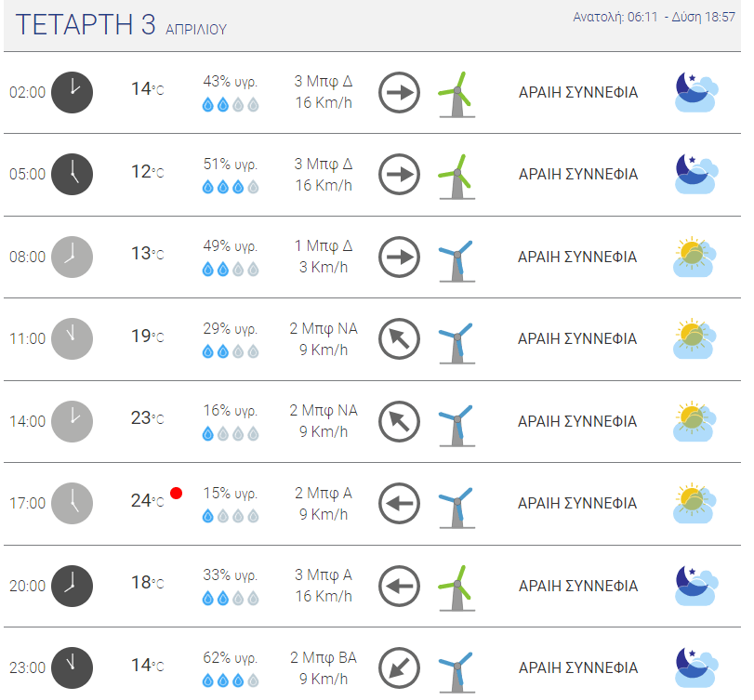Click the northwest wind arrow at 11:00

399,339
